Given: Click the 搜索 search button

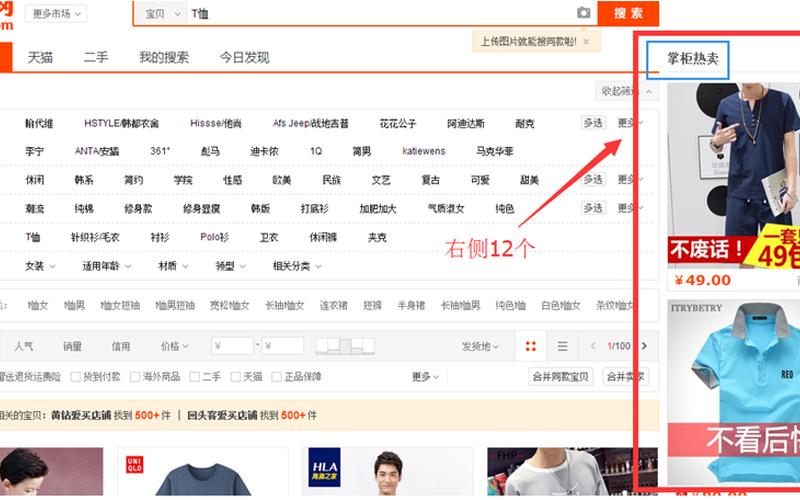Looking at the screenshot, I should [x=628, y=13].
